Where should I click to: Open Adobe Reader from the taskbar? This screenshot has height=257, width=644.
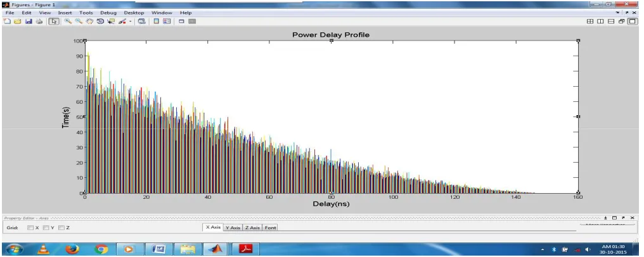[245, 249]
